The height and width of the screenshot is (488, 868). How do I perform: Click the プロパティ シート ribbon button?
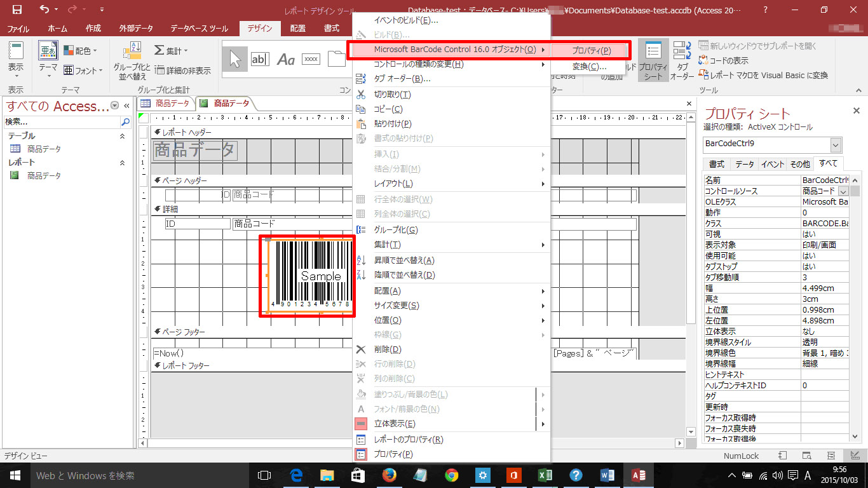653,60
